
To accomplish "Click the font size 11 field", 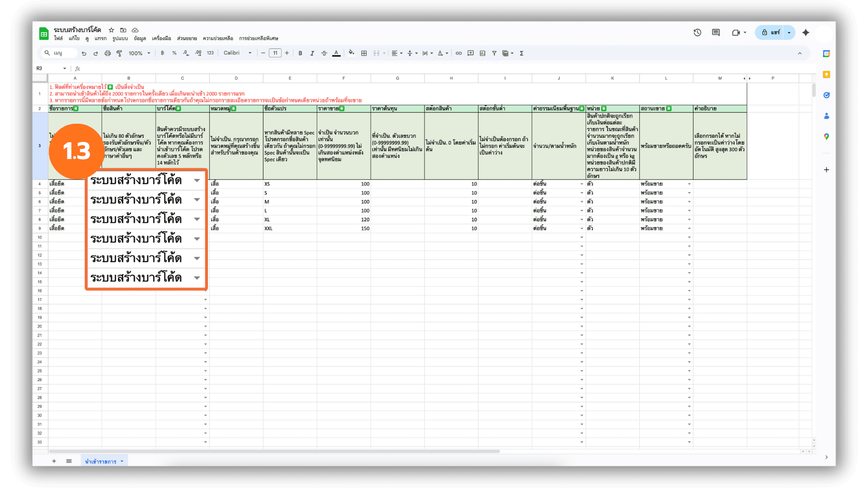I will tap(275, 53).
